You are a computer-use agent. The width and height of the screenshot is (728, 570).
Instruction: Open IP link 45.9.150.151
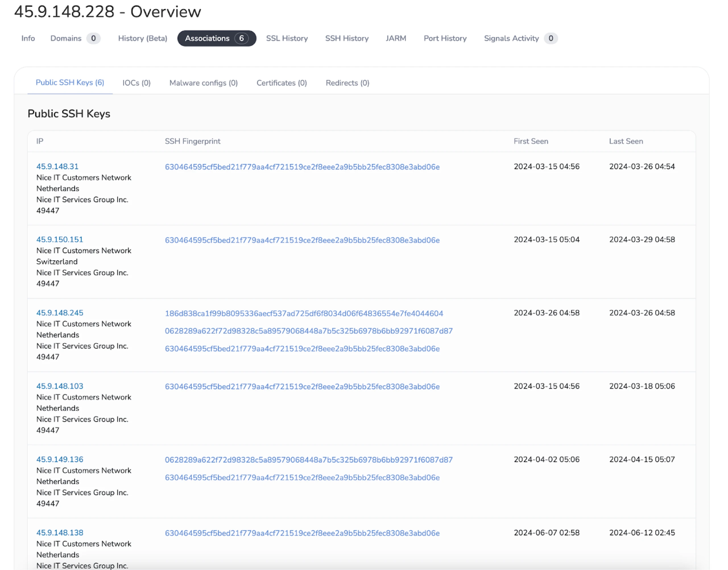point(60,239)
